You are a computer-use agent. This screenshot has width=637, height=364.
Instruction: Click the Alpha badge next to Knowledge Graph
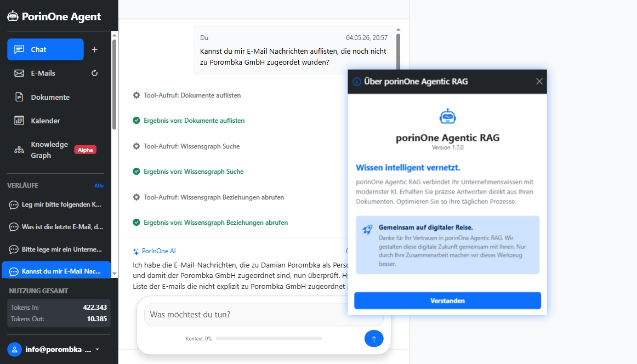pos(86,150)
